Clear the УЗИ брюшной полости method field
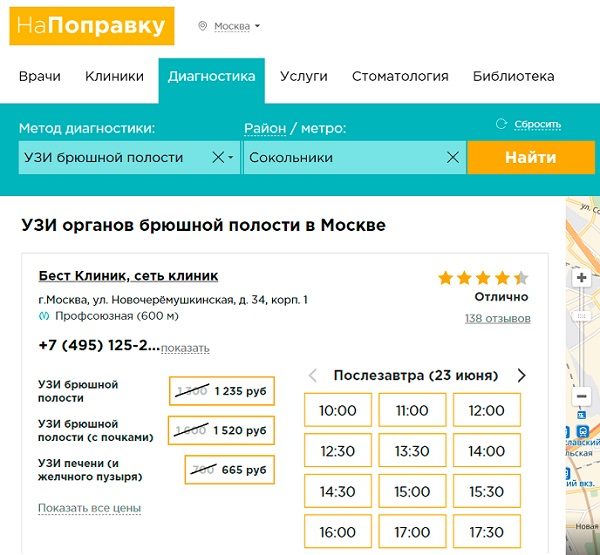 coord(218,158)
